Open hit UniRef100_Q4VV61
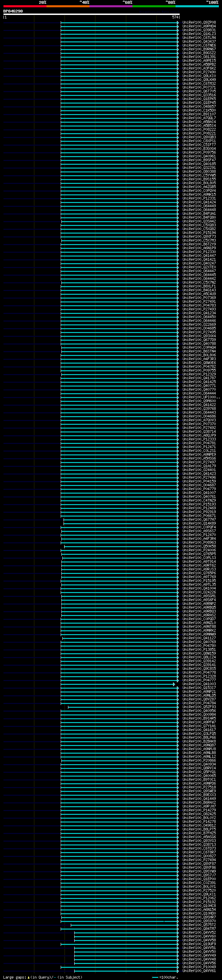This screenshot has height=980, width=222. click(199, 971)
